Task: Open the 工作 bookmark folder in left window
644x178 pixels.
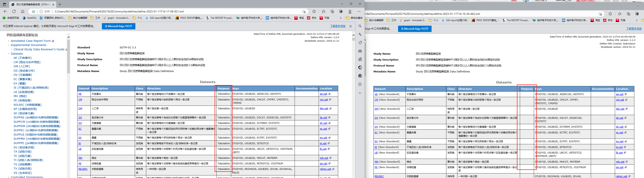Action: click(95, 18)
